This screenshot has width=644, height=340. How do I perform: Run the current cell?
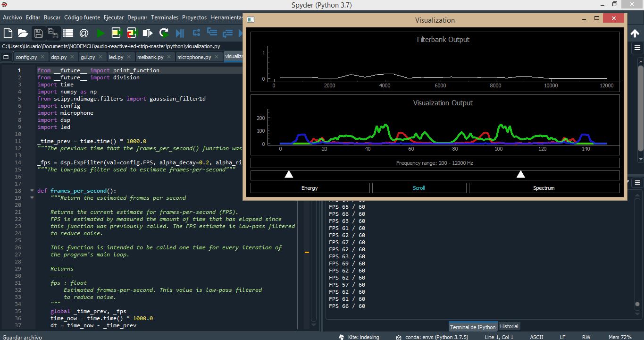tap(115, 33)
